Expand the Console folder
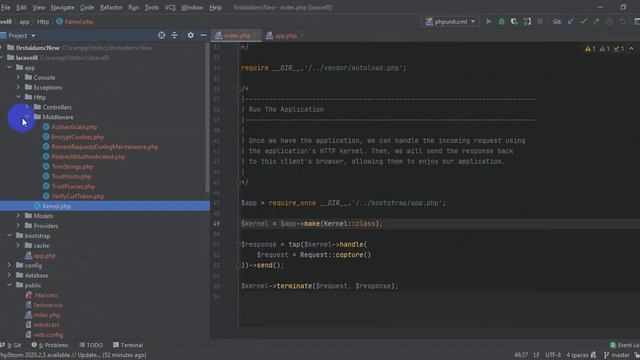Viewport: 640px width, 360px height. coord(18,77)
